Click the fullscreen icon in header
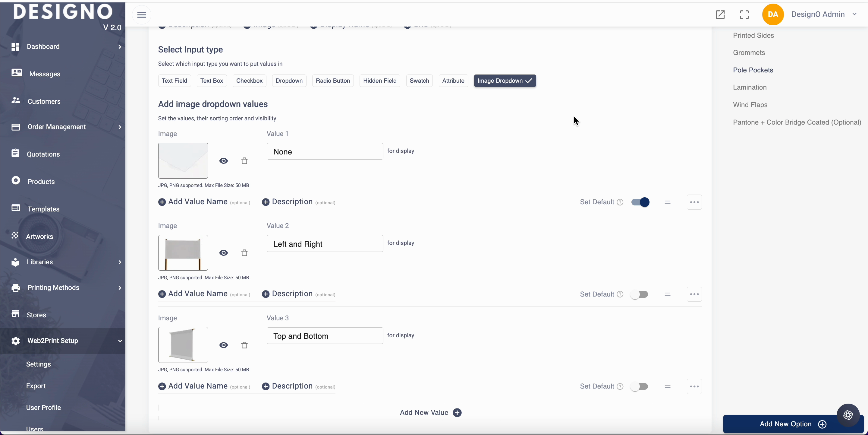This screenshot has height=435, width=868. coord(744,14)
